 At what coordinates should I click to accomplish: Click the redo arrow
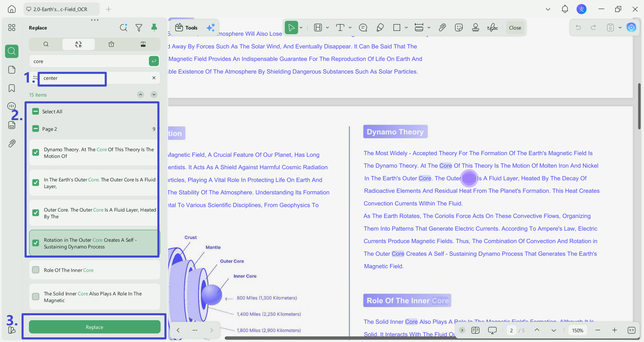593,27
